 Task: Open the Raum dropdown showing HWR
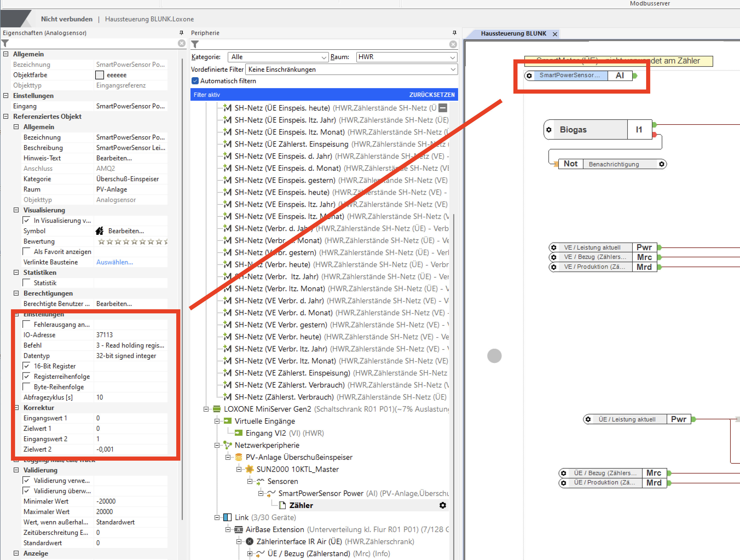[x=406, y=57]
